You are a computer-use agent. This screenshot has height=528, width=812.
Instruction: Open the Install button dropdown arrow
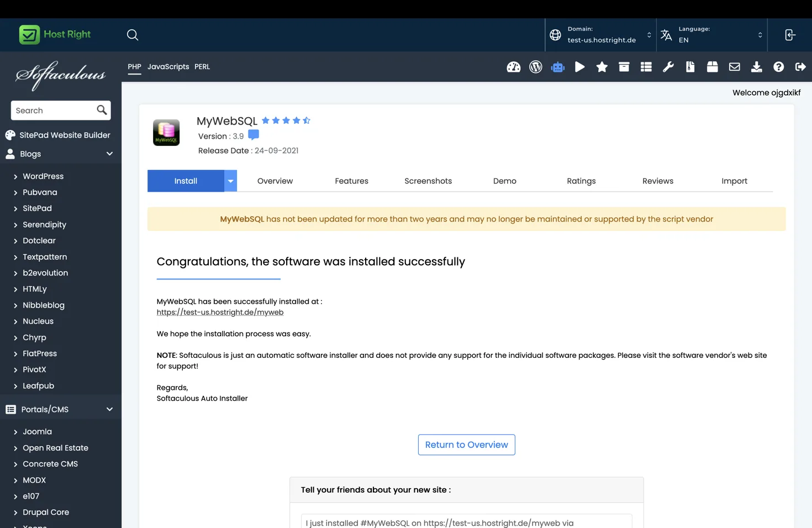[x=230, y=181]
